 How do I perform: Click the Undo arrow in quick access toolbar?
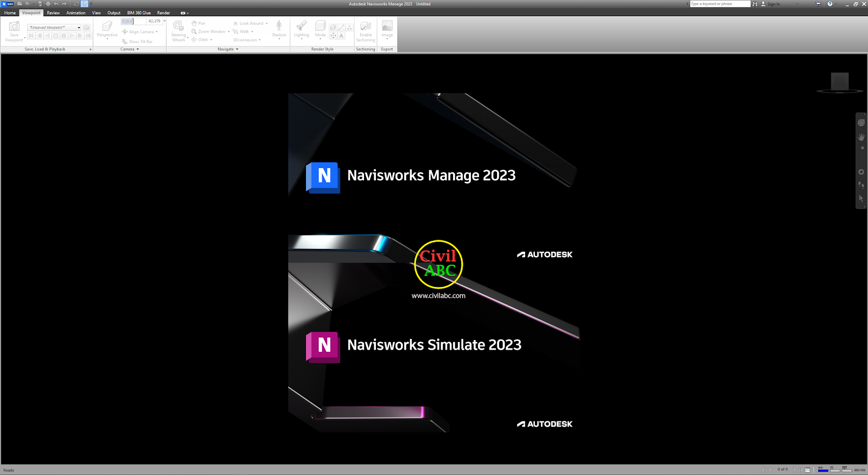[56, 4]
